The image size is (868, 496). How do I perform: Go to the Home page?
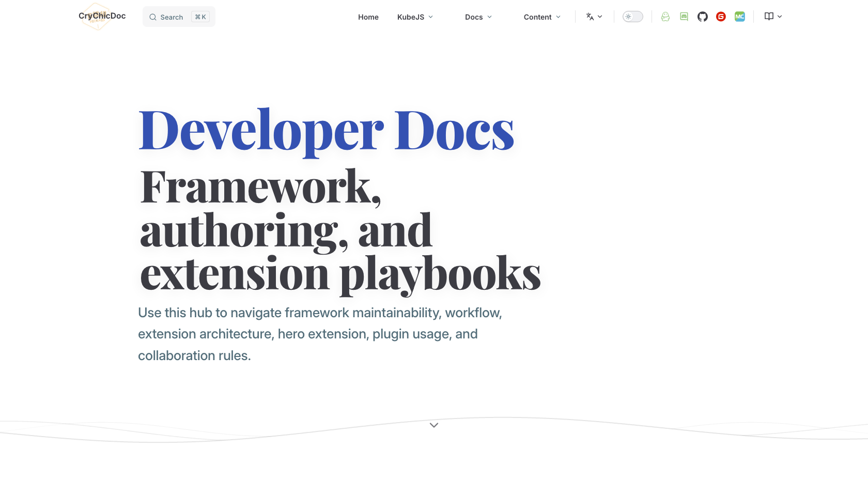point(368,17)
